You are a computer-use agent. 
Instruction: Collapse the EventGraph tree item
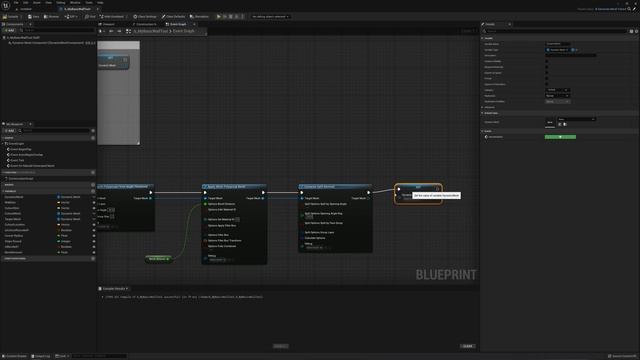point(3,144)
